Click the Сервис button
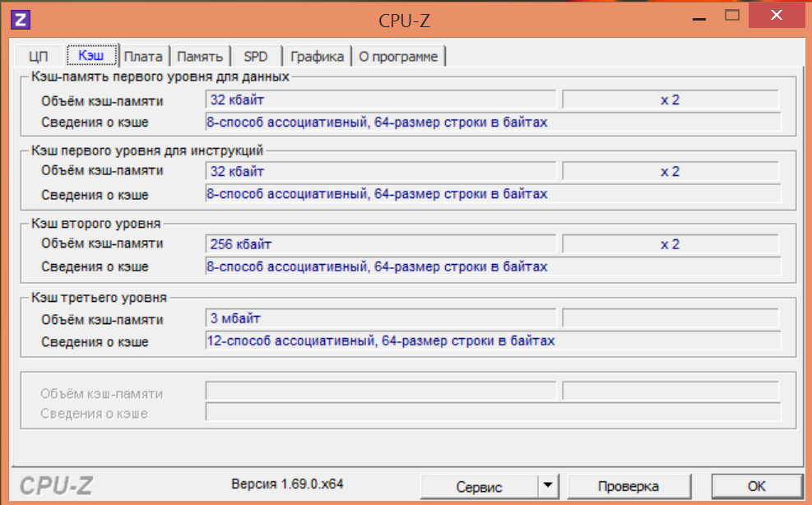Image resolution: width=812 pixels, height=505 pixels. tap(479, 486)
